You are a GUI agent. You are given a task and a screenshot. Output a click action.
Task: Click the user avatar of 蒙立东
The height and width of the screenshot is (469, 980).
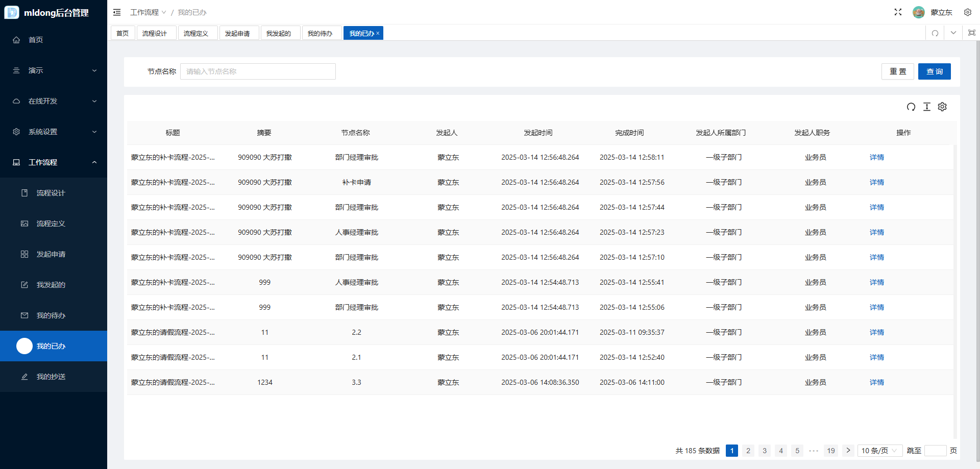[919, 12]
